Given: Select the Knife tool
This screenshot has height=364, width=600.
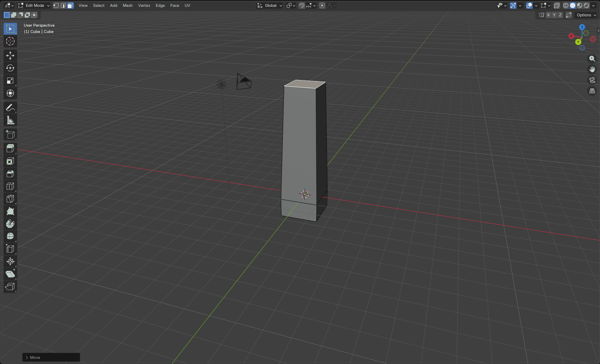Looking at the screenshot, I should [10, 199].
